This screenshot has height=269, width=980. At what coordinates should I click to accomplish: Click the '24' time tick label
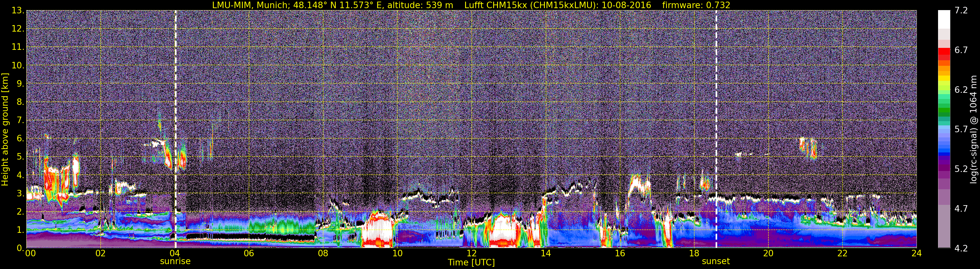[917, 253]
